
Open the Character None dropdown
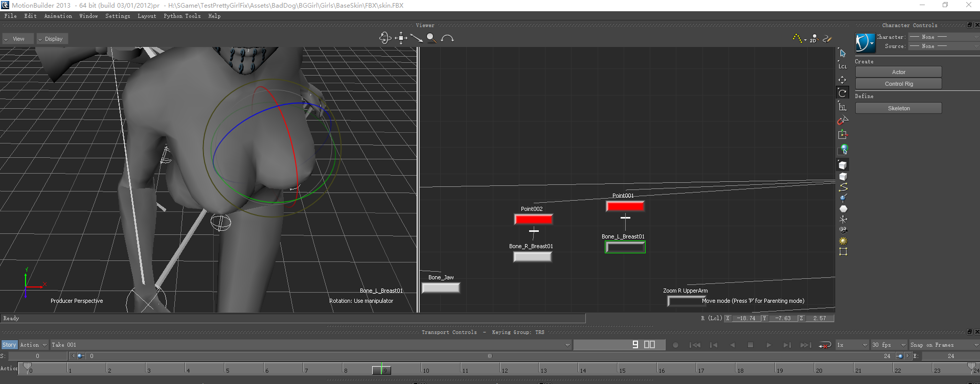[943, 37]
